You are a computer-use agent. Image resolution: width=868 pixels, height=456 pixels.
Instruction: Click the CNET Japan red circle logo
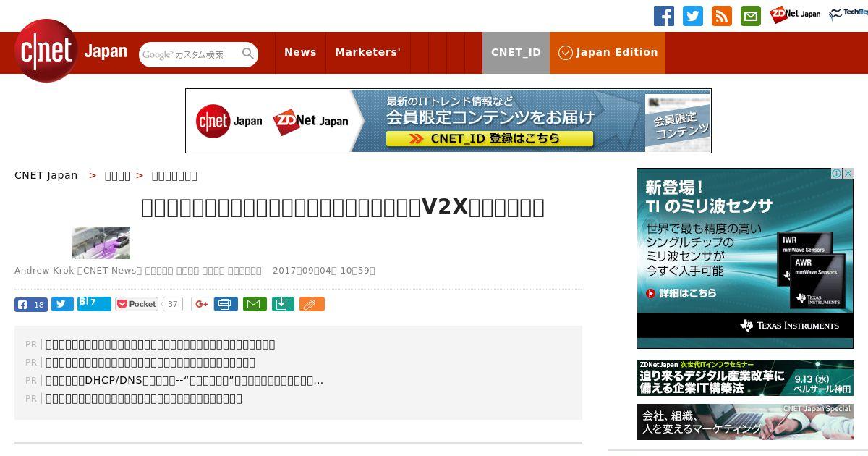point(46,51)
